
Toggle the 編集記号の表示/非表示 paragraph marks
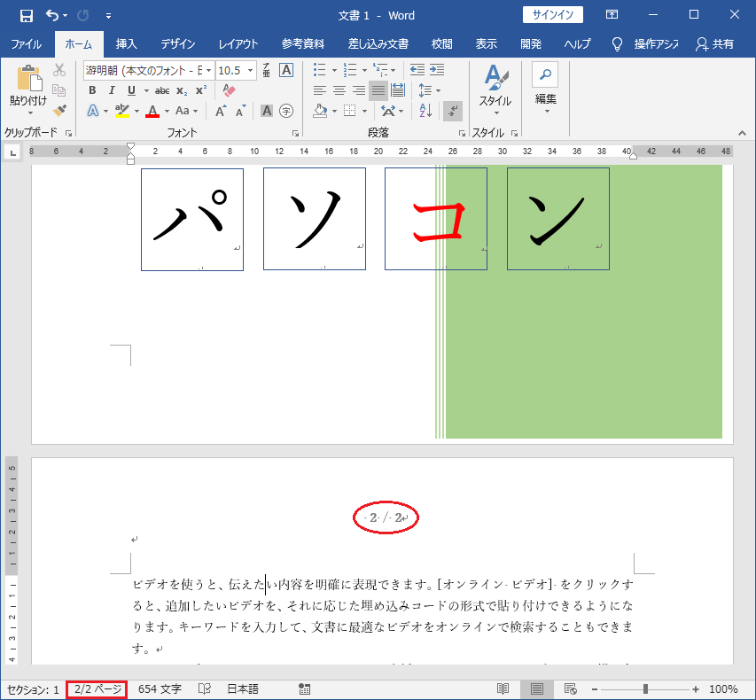click(455, 111)
